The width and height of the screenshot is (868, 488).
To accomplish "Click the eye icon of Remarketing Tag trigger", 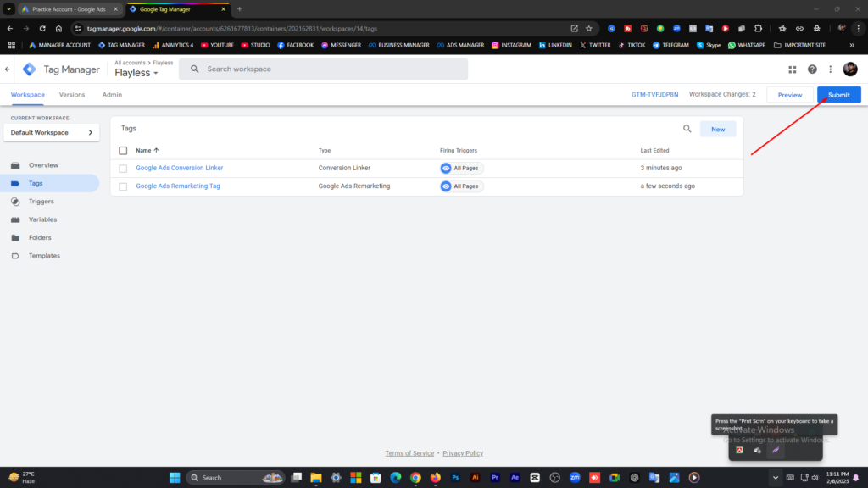I will coord(446,186).
